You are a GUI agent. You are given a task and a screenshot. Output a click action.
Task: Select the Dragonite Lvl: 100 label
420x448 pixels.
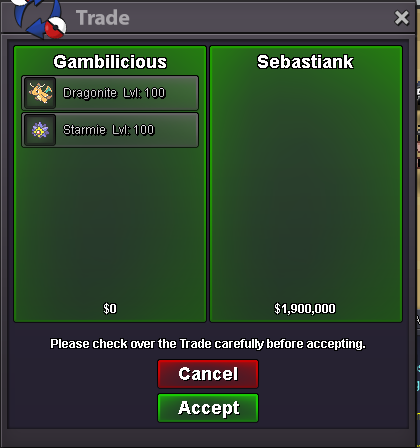(114, 93)
